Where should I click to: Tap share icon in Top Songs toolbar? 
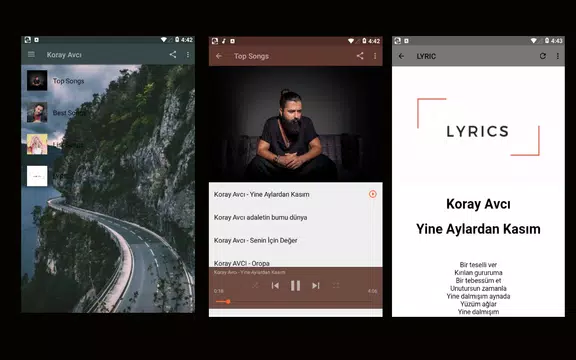click(x=360, y=56)
